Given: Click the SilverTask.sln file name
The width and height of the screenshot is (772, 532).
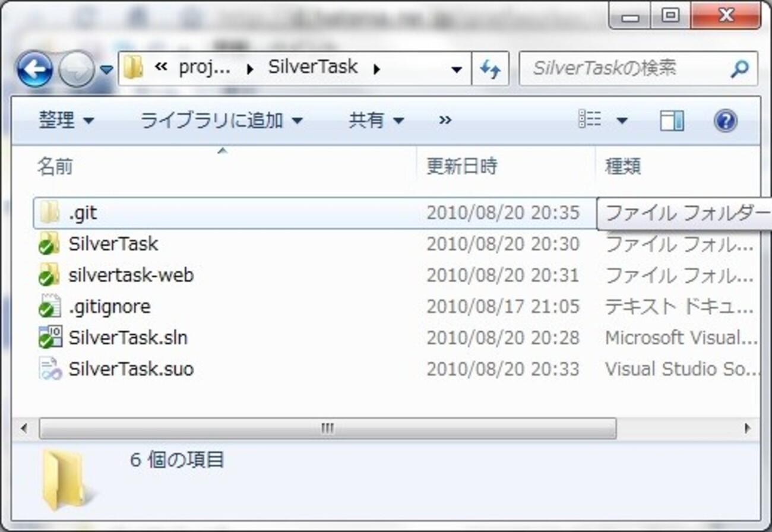Looking at the screenshot, I should pyautogui.click(x=128, y=338).
